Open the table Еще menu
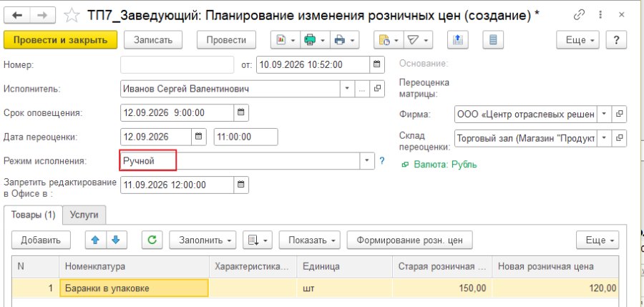 [x=597, y=240]
